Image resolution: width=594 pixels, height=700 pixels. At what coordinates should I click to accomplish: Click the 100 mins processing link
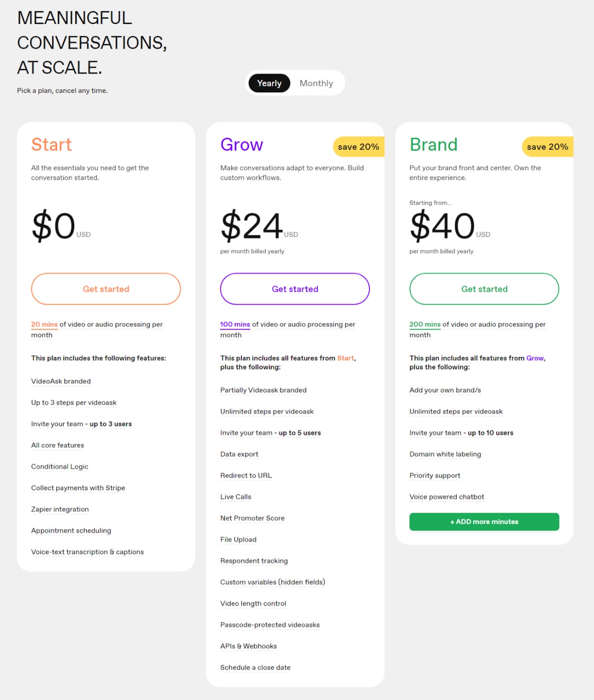tap(235, 324)
